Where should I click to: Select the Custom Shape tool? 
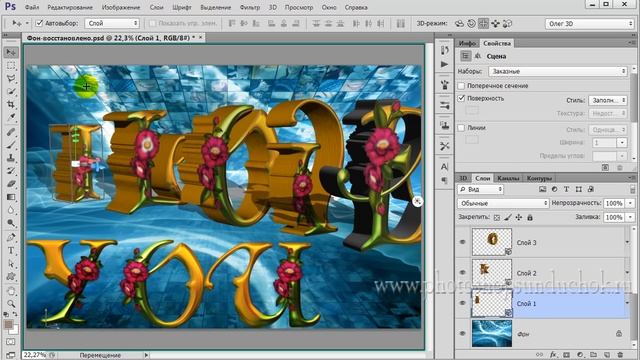coord(11,276)
